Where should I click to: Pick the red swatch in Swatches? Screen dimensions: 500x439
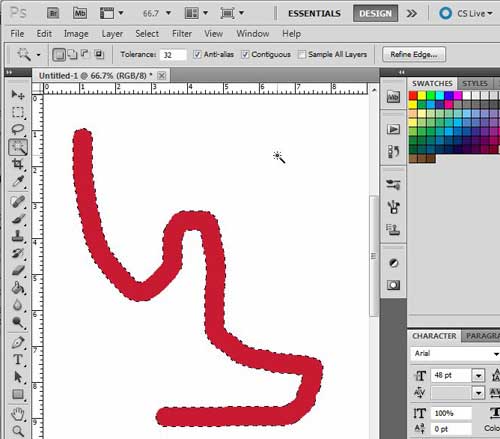point(413,96)
